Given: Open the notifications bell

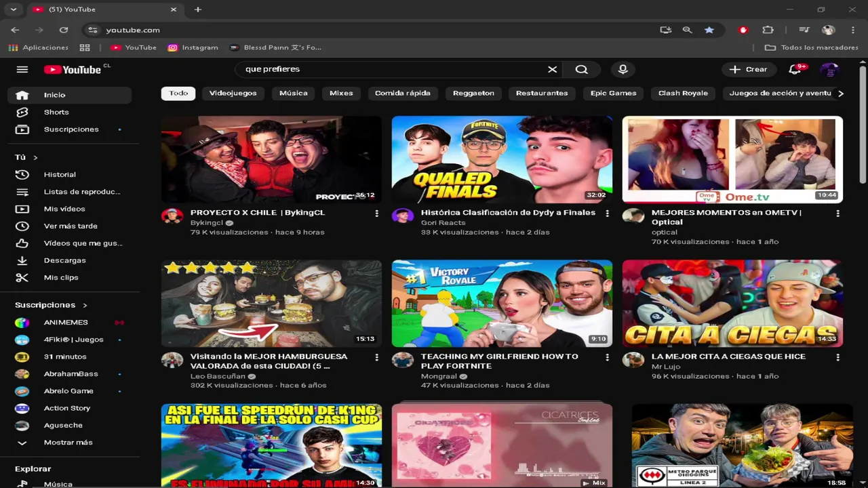Looking at the screenshot, I should tap(795, 69).
